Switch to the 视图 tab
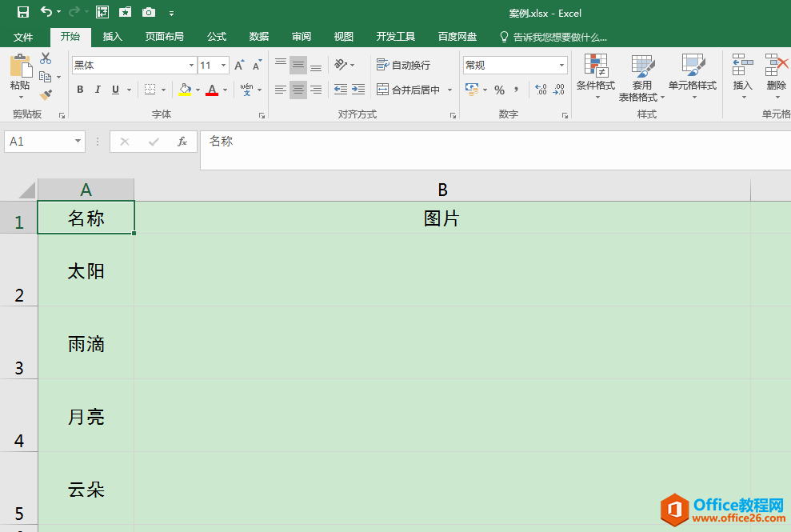Screen dimensions: 791x532 [344, 37]
